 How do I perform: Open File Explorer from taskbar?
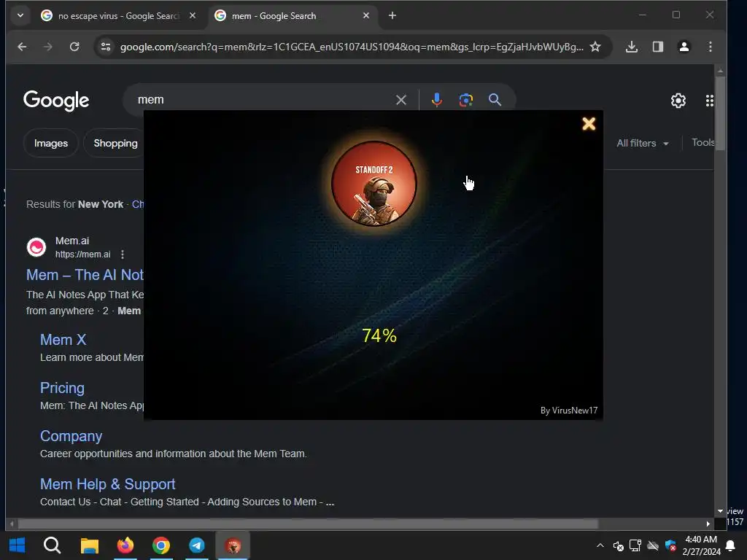(x=89, y=545)
